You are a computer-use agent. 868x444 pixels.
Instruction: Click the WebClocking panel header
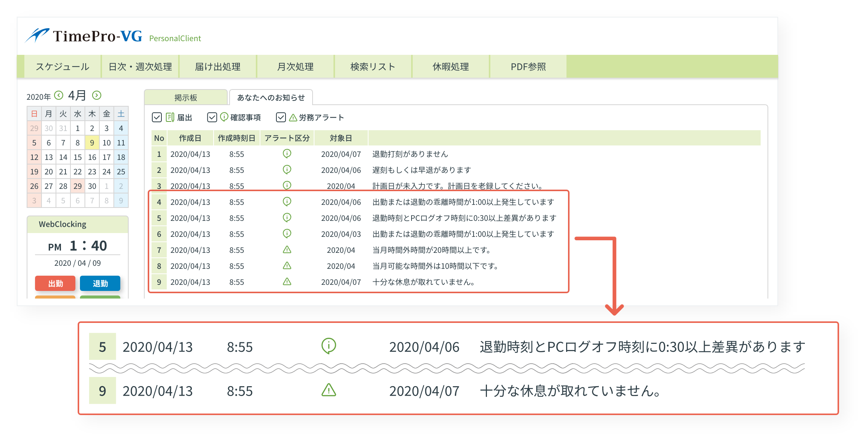coord(78,224)
